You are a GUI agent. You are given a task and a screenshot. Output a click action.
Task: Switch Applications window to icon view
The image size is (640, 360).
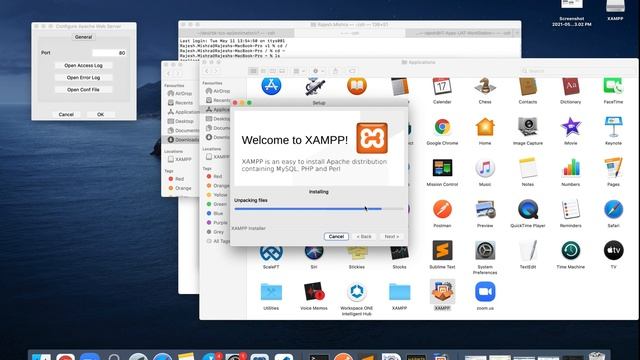[x=253, y=71]
